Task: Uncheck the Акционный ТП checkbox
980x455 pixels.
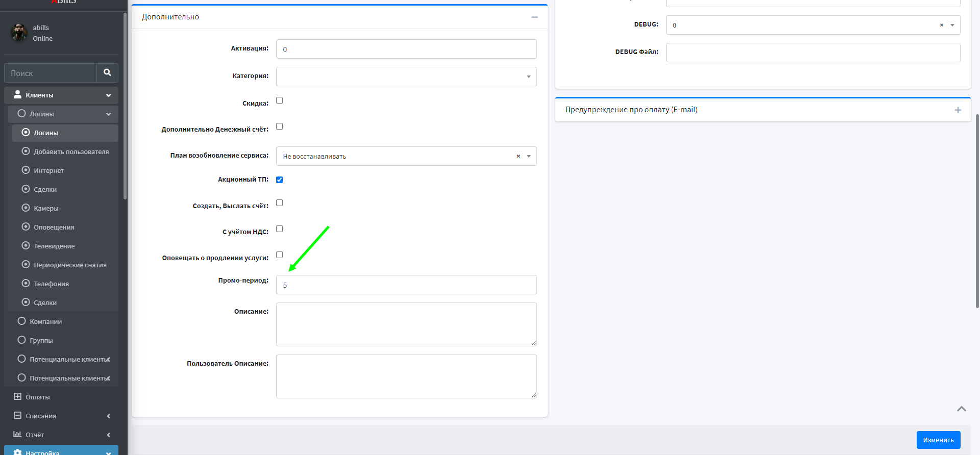Action: (x=279, y=180)
